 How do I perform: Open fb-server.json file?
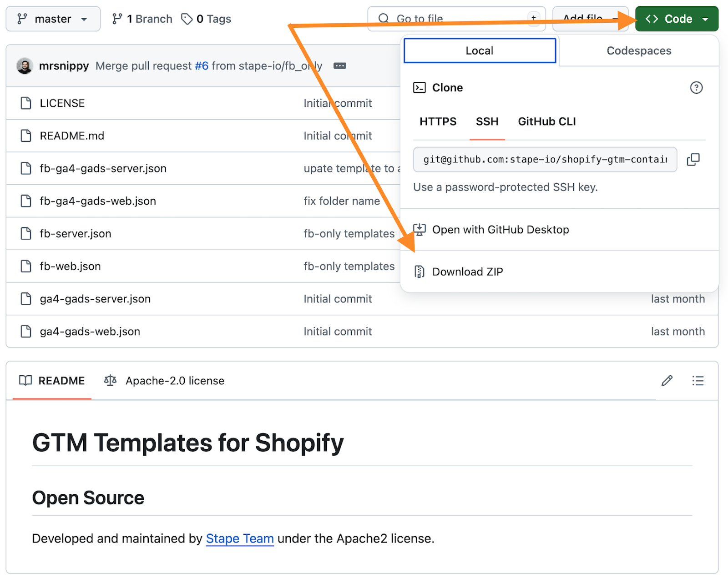[76, 234]
